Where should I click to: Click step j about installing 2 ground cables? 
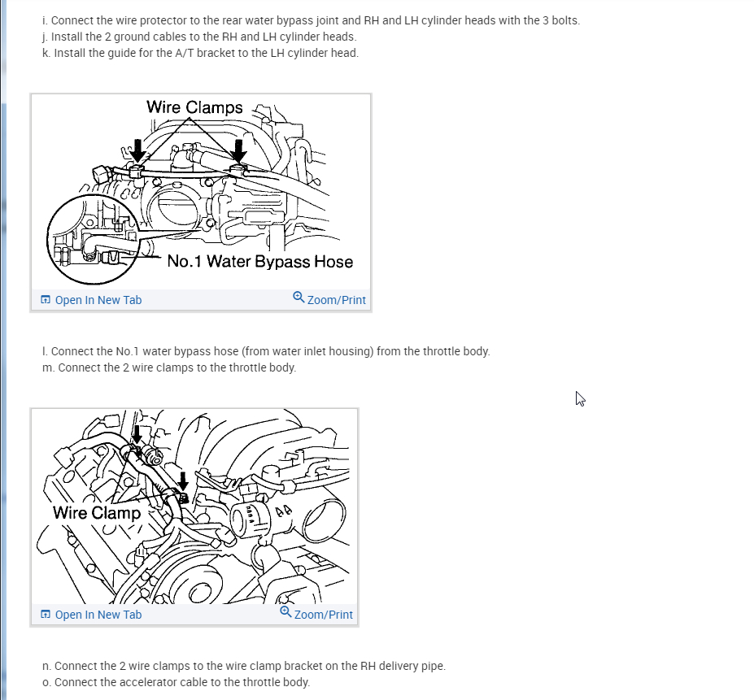coord(199,37)
